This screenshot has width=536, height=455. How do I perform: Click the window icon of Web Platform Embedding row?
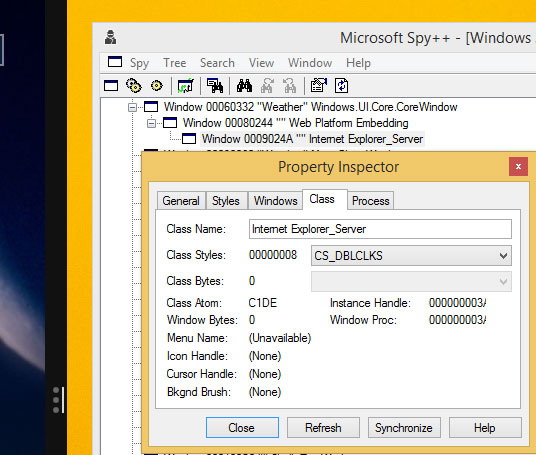pos(170,123)
